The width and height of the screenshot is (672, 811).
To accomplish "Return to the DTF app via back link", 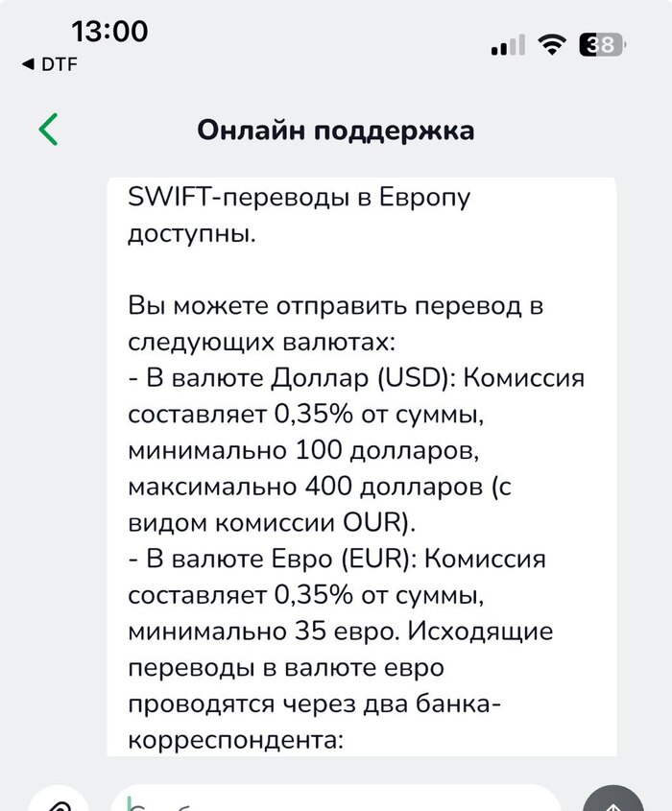I will coord(50,64).
